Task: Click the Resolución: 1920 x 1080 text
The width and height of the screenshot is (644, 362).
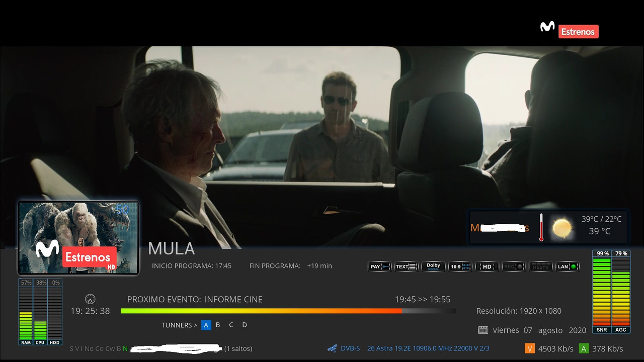Action: [519, 311]
